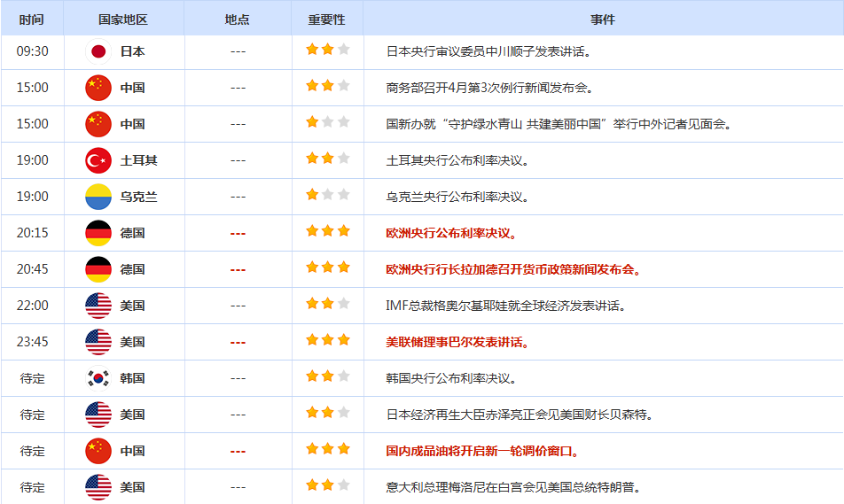Click the star rating in the 09:30 Japan row
This screenshot has height=504, width=844.
pyautogui.click(x=327, y=50)
